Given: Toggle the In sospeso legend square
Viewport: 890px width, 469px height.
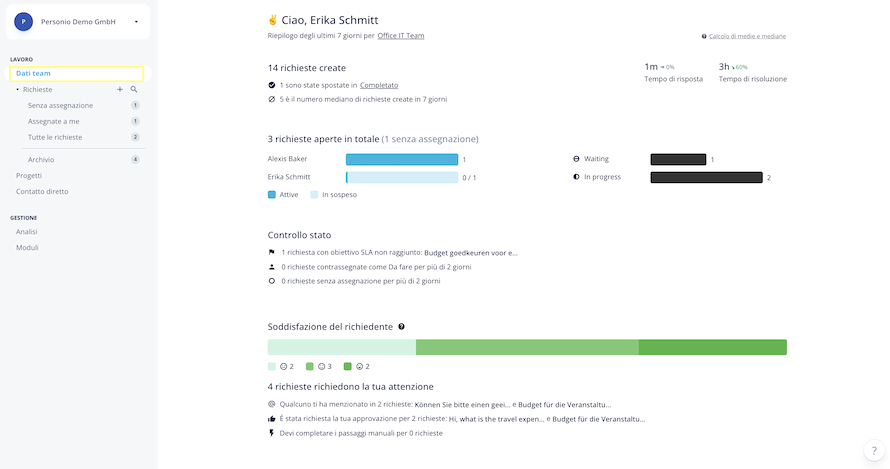Looking at the screenshot, I should 314,194.
